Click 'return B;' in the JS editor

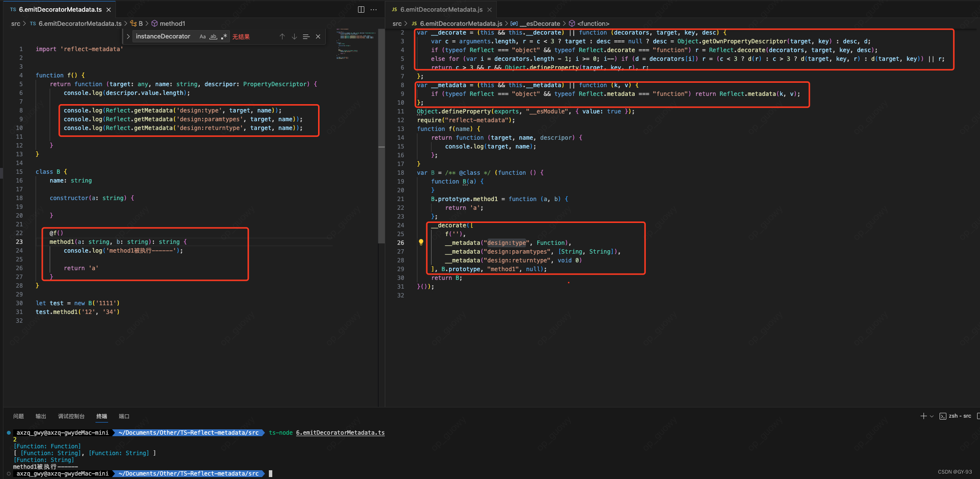click(x=447, y=278)
